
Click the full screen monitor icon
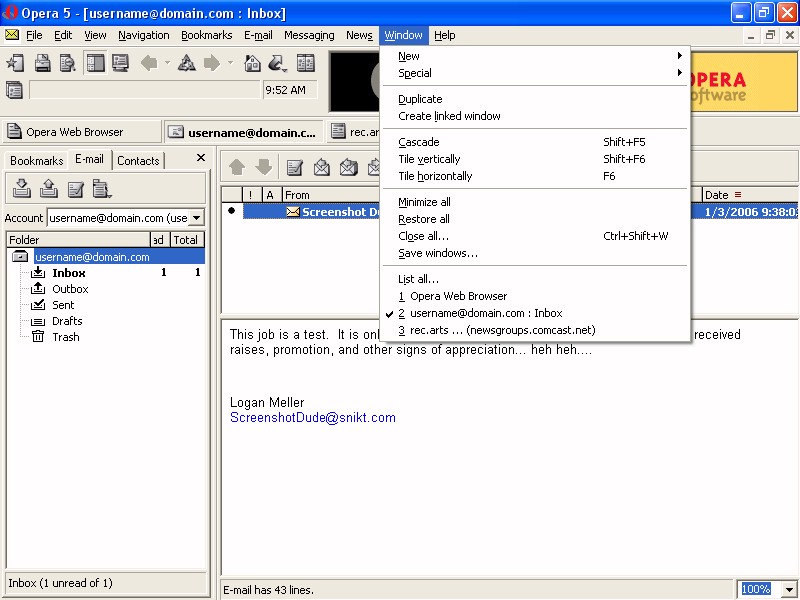coord(120,63)
